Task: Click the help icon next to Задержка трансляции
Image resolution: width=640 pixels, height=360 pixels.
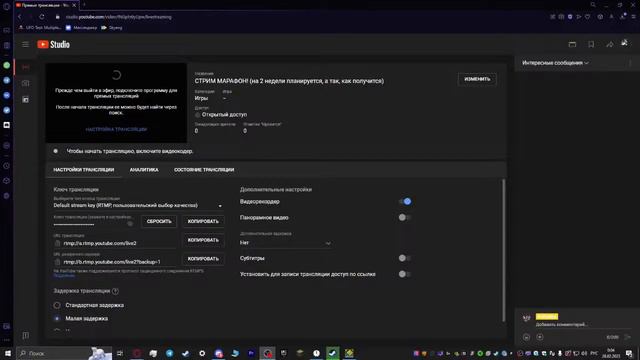Action: [x=116, y=291]
